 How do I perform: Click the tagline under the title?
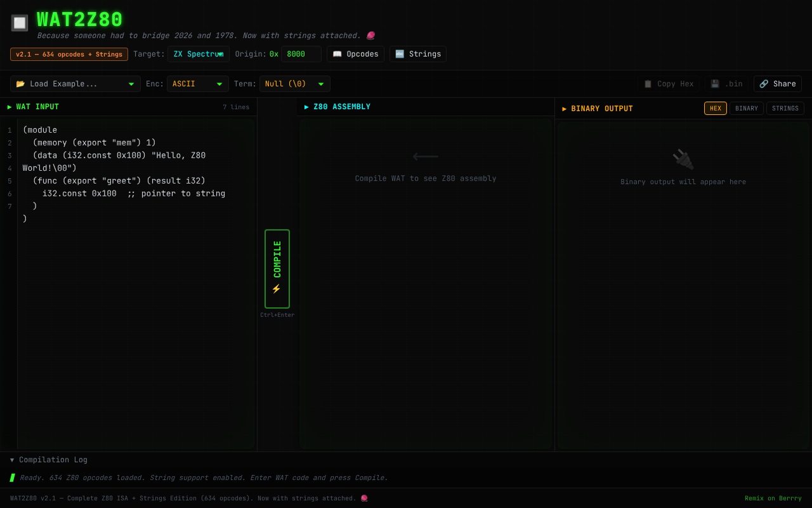[x=206, y=36]
